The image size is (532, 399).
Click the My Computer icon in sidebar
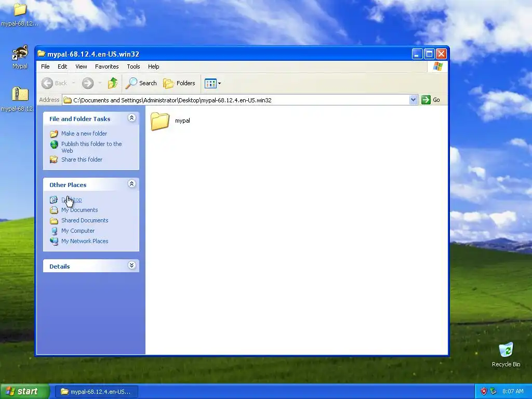(x=54, y=231)
